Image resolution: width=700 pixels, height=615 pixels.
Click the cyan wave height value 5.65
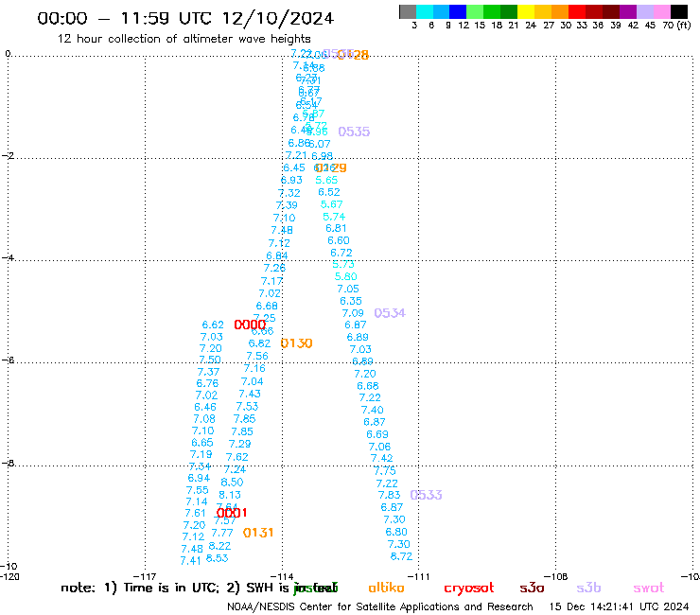point(326,180)
